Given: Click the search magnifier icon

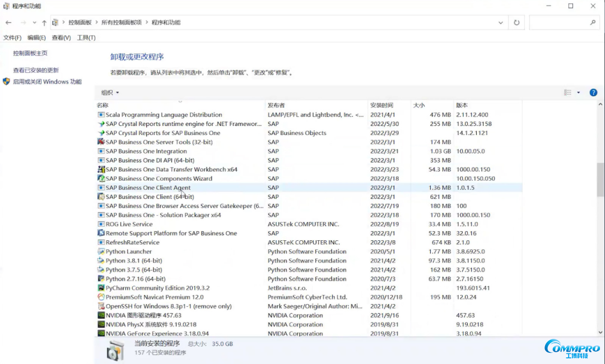Looking at the screenshot, I should tap(593, 22).
